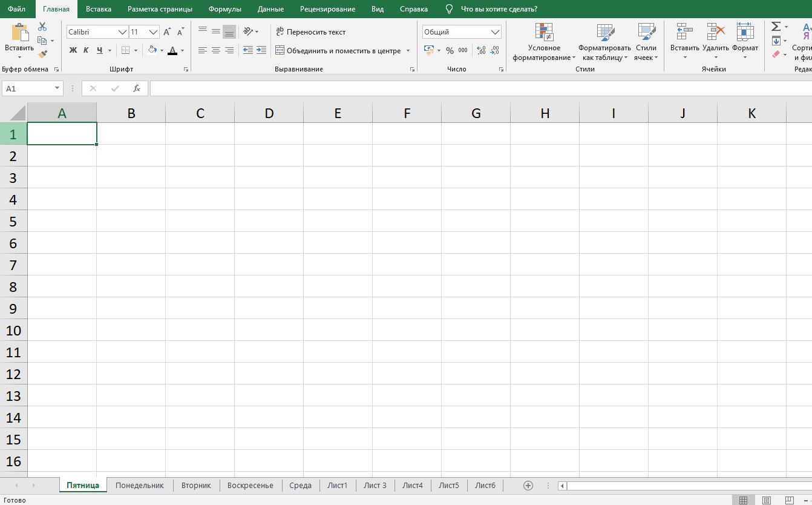This screenshot has width=812, height=505.
Task: Apply the font color red A
Action: coord(172,50)
